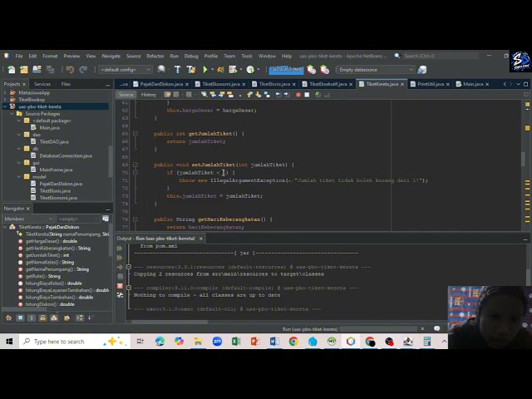This screenshot has height=399, width=532.
Task: Collapse the Source Packages node
Action: (12, 114)
